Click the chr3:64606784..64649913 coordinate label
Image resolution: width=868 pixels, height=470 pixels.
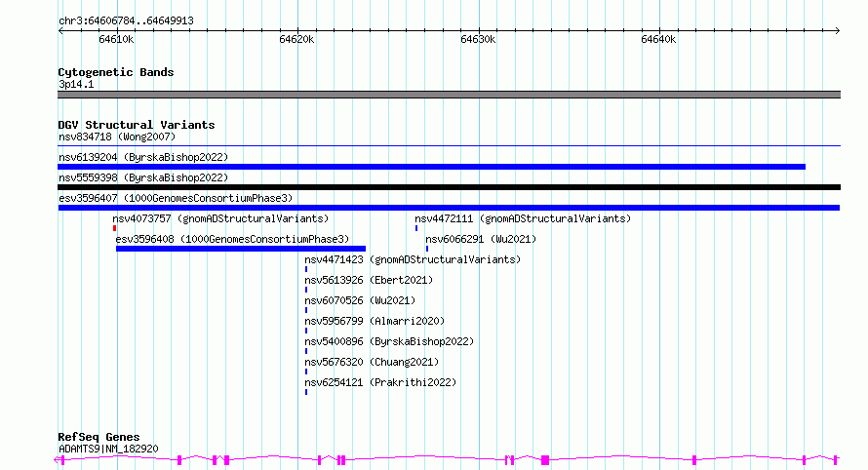(x=126, y=20)
